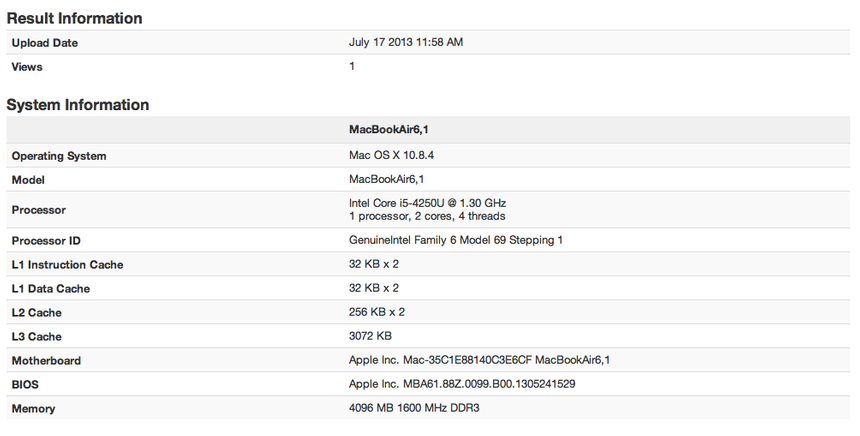Click the Views row label
This screenshot has height=436, width=860.
point(27,67)
